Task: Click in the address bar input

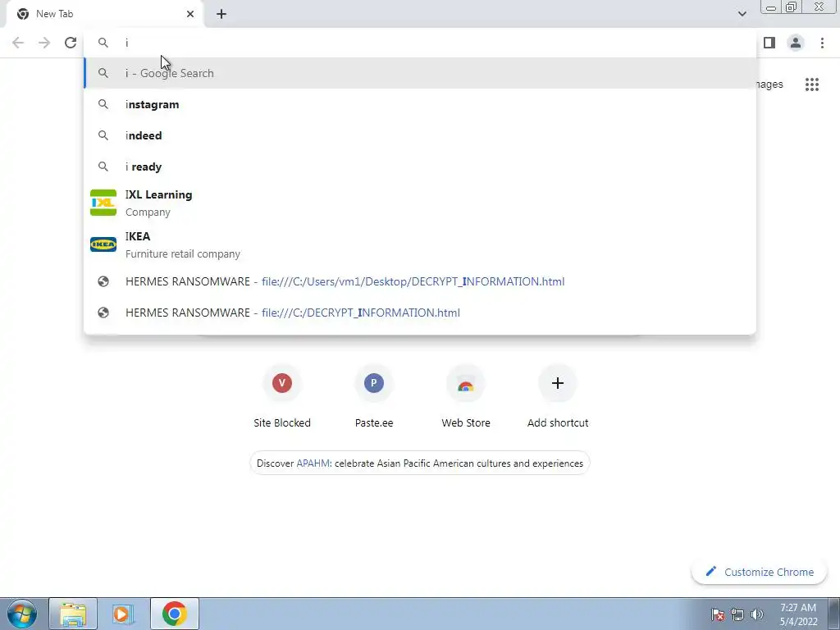Action: (x=421, y=43)
